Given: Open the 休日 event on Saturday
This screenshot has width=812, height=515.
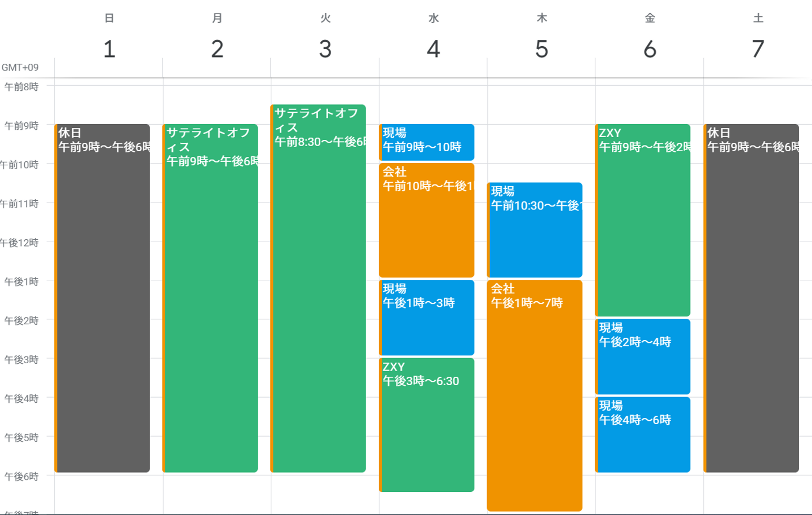Looking at the screenshot, I should pyautogui.click(x=752, y=298).
